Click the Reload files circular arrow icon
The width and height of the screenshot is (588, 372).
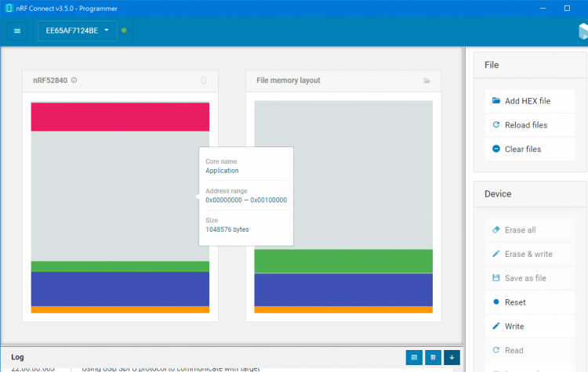tap(496, 125)
